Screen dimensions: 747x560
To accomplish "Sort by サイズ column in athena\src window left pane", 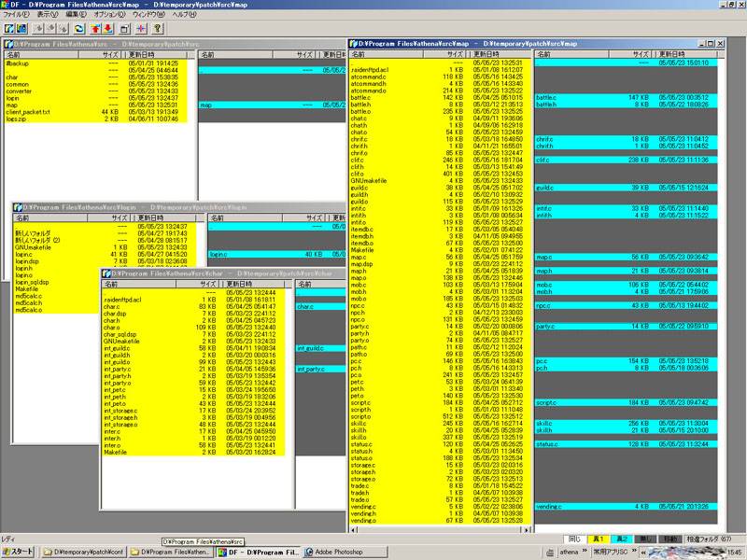I will coord(99,55).
